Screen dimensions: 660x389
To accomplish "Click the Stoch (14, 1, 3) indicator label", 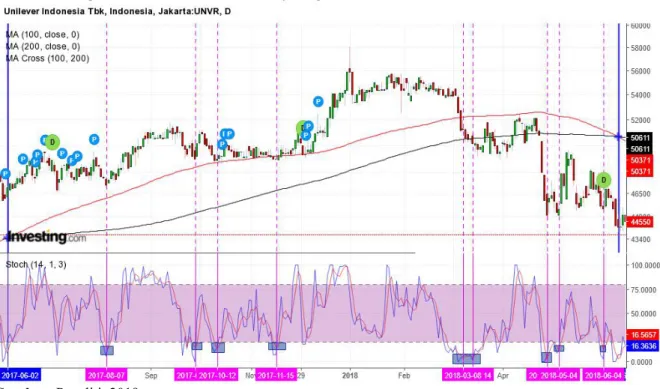I will point(36,264).
